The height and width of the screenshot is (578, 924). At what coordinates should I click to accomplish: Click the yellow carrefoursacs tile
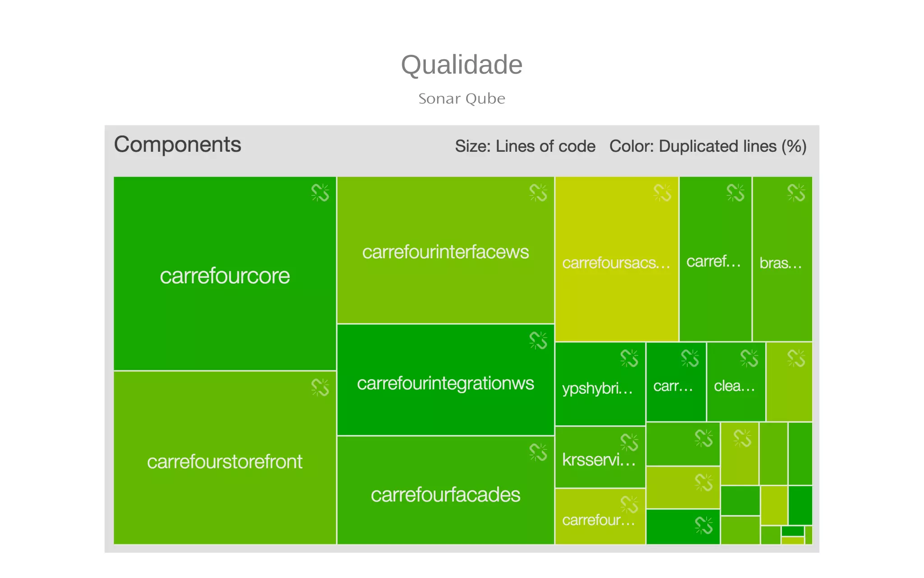616,263
